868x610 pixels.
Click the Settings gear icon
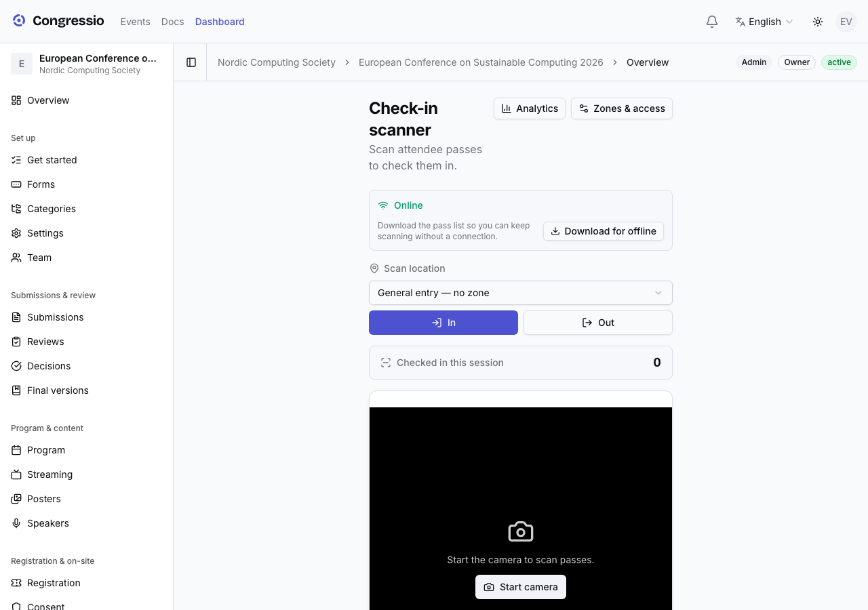click(16, 233)
